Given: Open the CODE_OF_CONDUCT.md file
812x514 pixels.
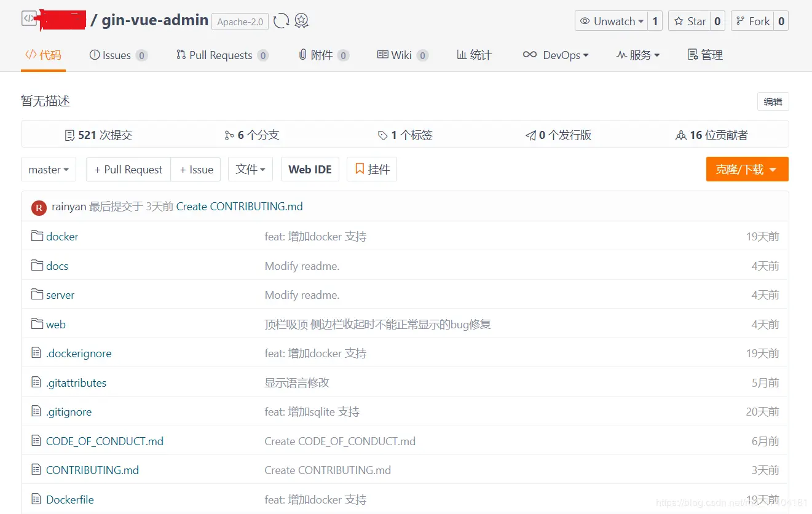Looking at the screenshot, I should 105,441.
